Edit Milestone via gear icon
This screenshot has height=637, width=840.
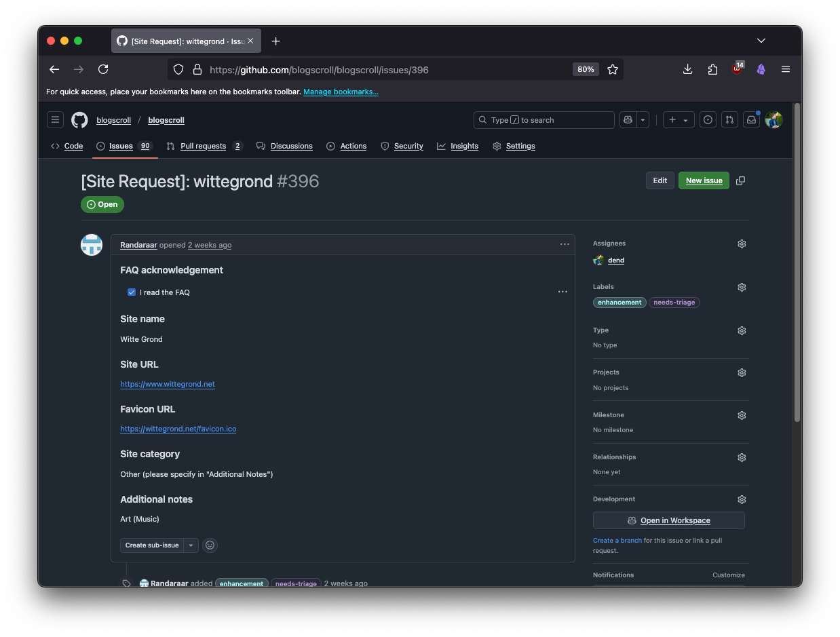pyautogui.click(x=742, y=415)
